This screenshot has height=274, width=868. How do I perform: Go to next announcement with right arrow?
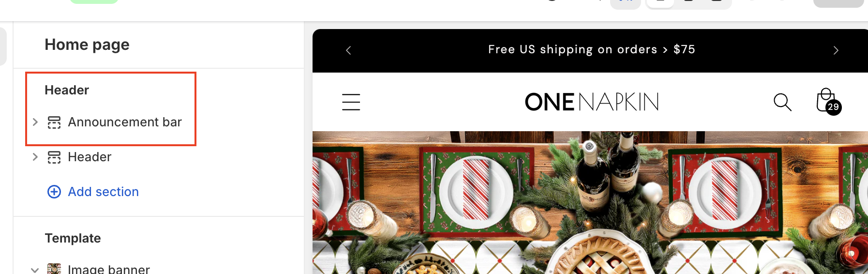[836, 50]
